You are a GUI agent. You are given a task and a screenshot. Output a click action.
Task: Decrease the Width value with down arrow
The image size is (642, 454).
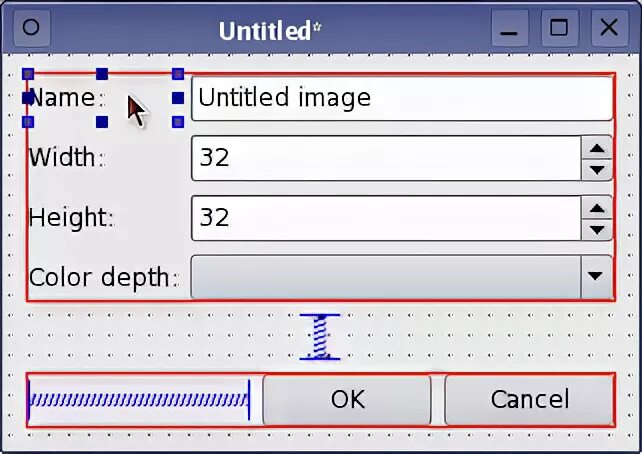(597, 169)
